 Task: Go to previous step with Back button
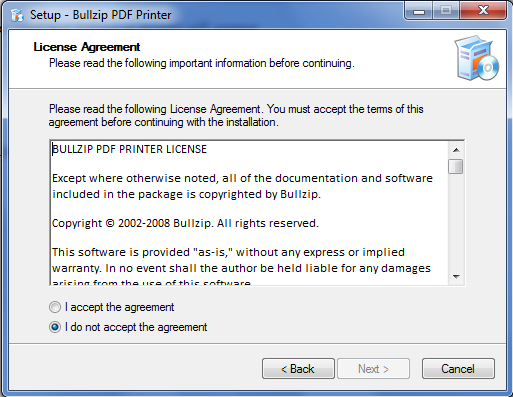[x=298, y=369]
